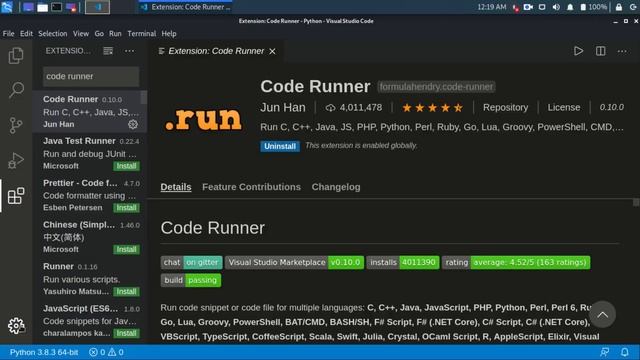The height and width of the screenshot is (360, 640).
Task: Click the Run Code play icon
Action: (578, 51)
